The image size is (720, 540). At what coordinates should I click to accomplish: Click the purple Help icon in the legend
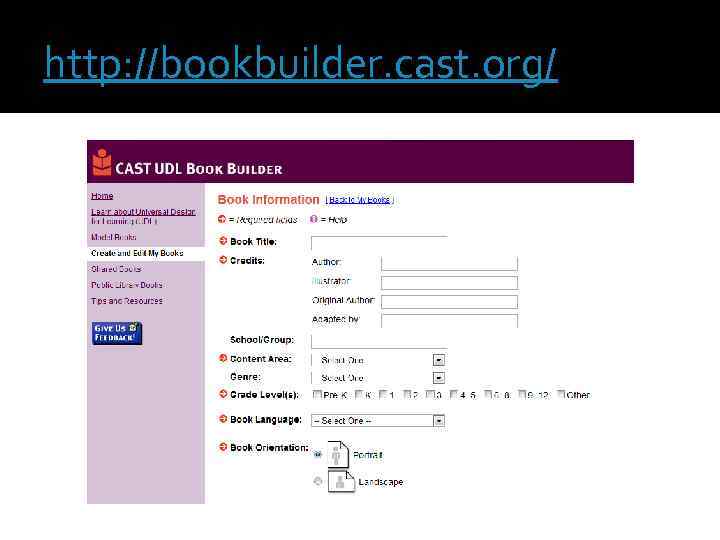tap(314, 219)
